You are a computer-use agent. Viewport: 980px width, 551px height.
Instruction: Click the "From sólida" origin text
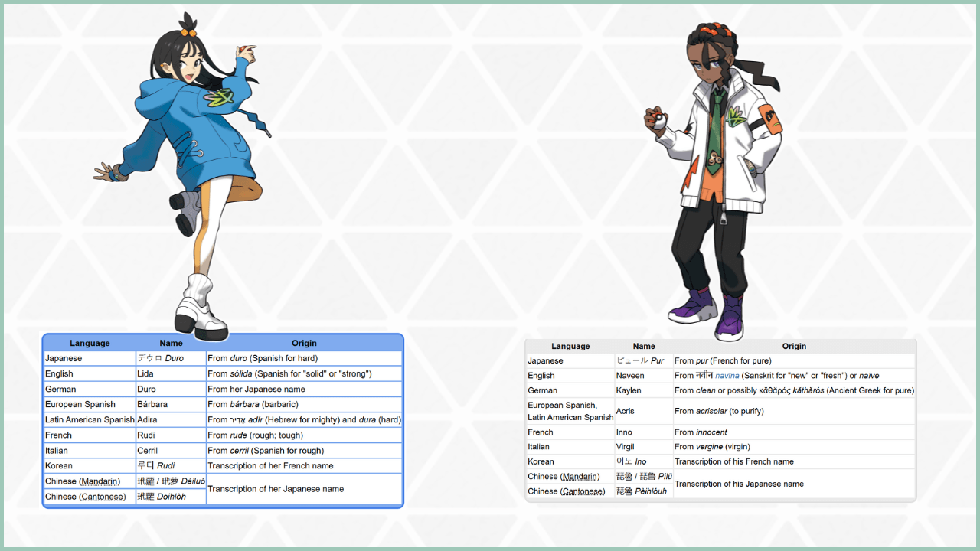[289, 373]
